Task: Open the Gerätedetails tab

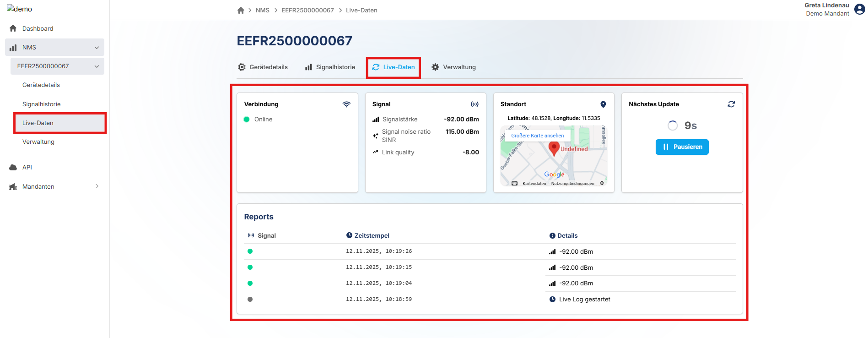Action: click(x=263, y=67)
